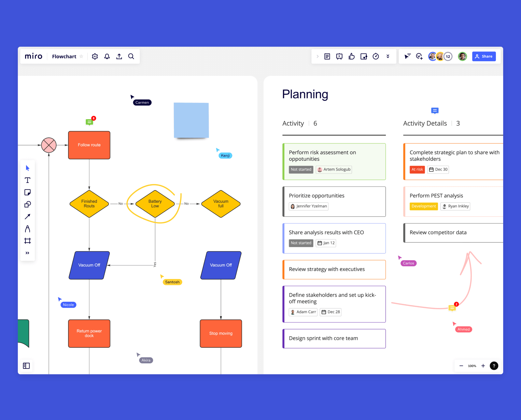521x420 pixels.
Task: Open the board settings gear icon
Action: pyautogui.click(x=95, y=56)
